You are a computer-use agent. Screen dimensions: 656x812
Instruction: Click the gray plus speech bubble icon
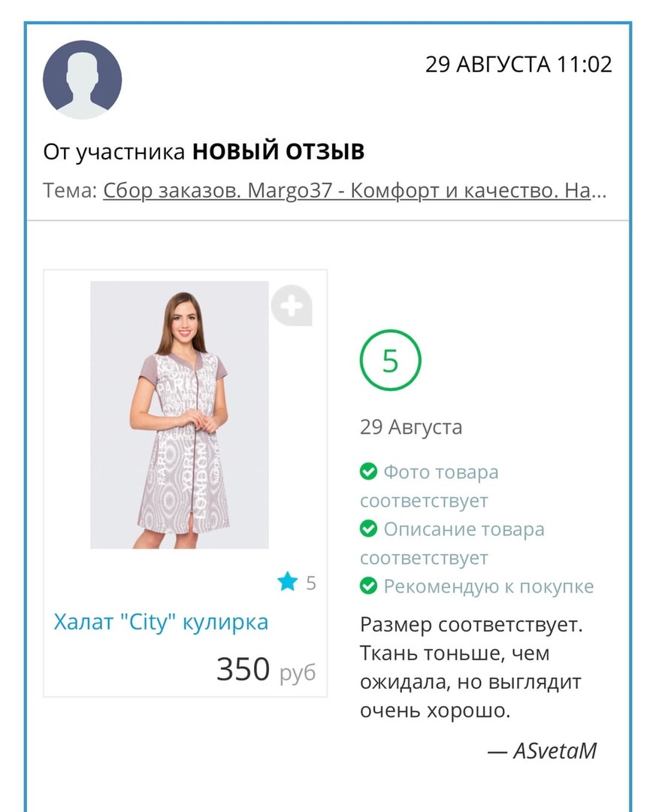pyautogui.click(x=292, y=305)
